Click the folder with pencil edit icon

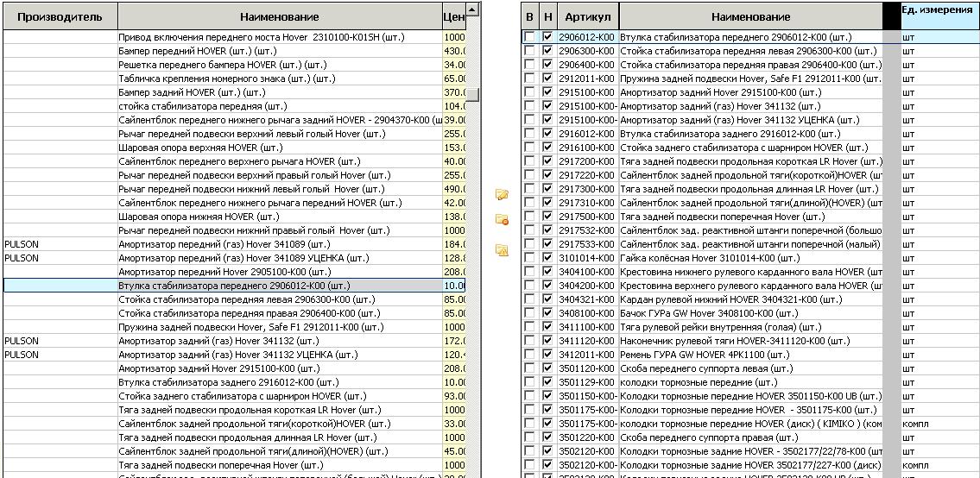[502, 195]
